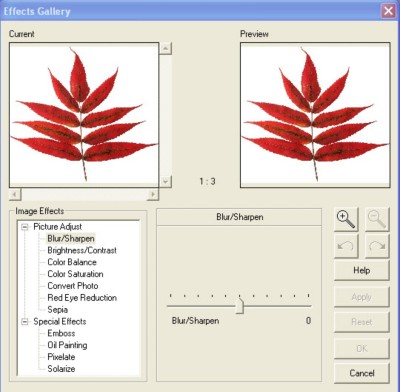Screen dimensions: 400x392
Task: Collapse the Special Effects tree node
Action: [x=25, y=322]
